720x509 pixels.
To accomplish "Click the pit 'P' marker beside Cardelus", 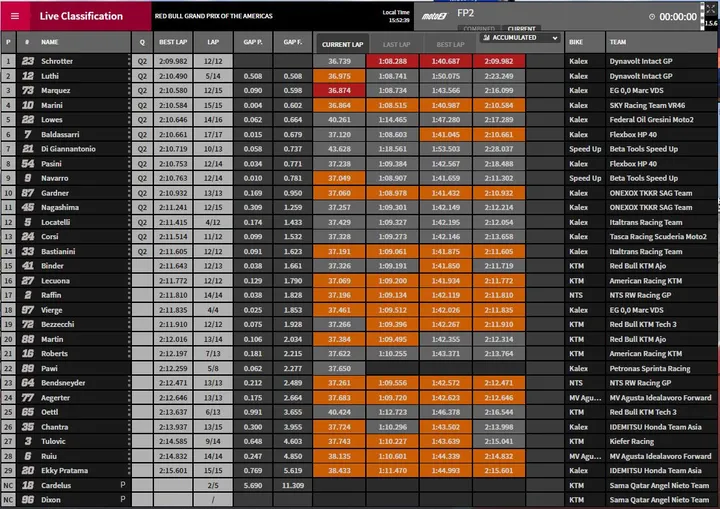I will click(123, 485).
